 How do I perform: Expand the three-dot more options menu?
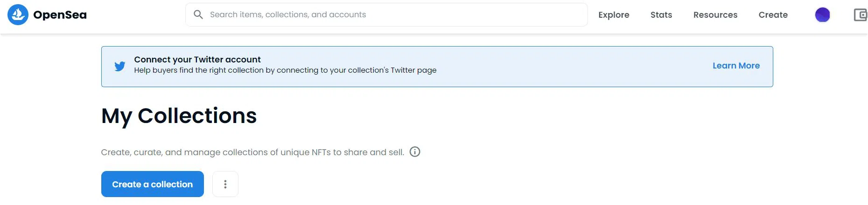225,184
